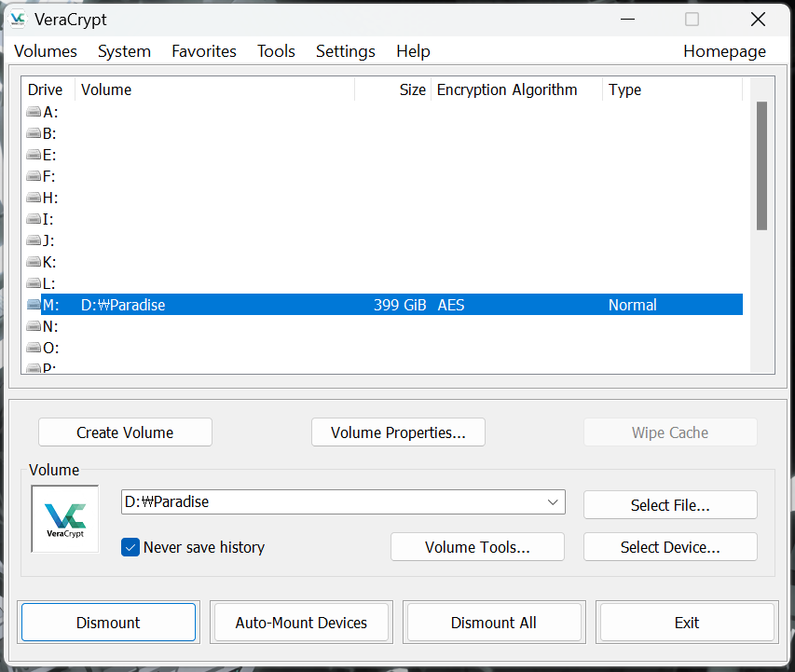795x672 pixels.
Task: Click the drive icon for O:
Action: 34,348
